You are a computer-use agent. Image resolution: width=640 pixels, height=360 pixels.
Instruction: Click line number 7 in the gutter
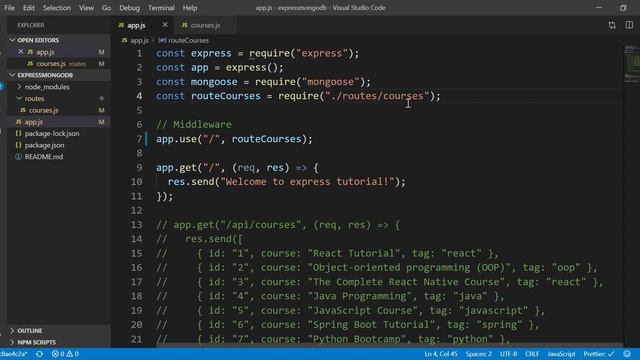(x=139, y=139)
